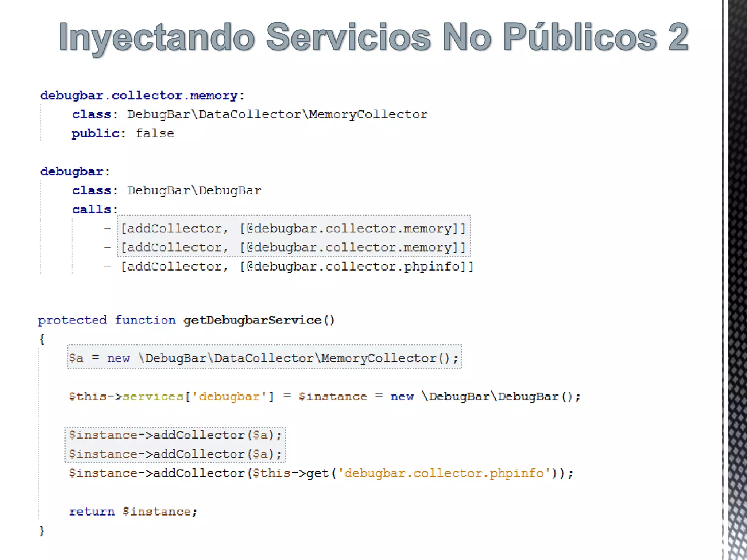Click the 'debugbar' string in the services array

(229, 396)
